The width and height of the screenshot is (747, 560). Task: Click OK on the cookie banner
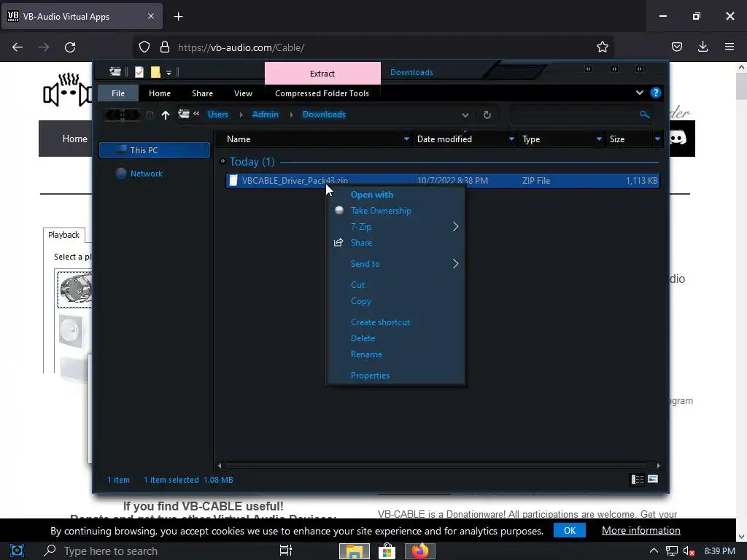(x=569, y=531)
